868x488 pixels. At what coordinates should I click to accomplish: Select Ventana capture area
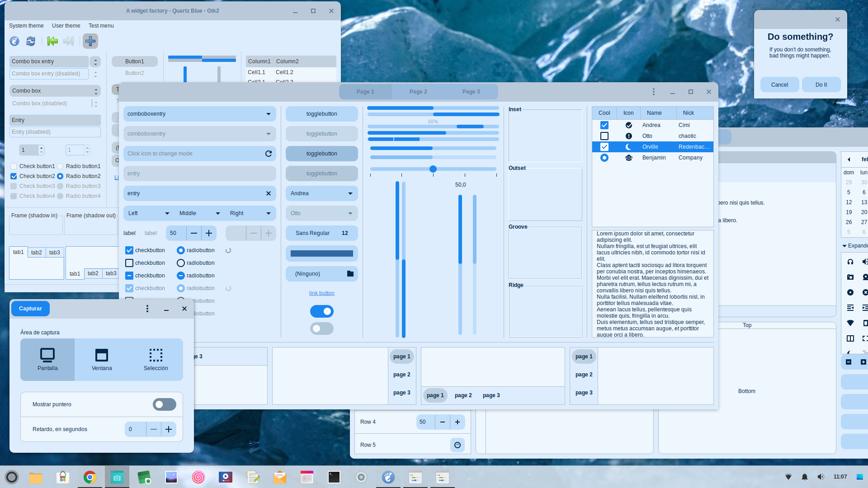[102, 360]
